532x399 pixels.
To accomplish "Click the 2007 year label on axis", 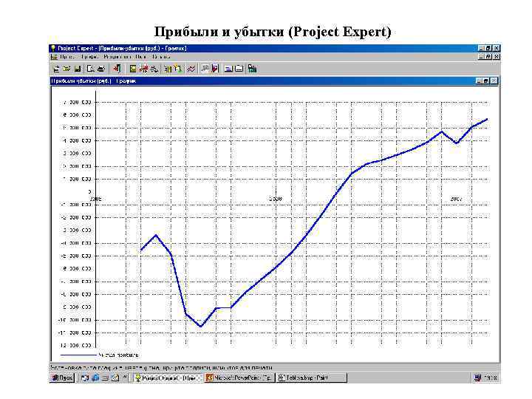I will 457,199.
